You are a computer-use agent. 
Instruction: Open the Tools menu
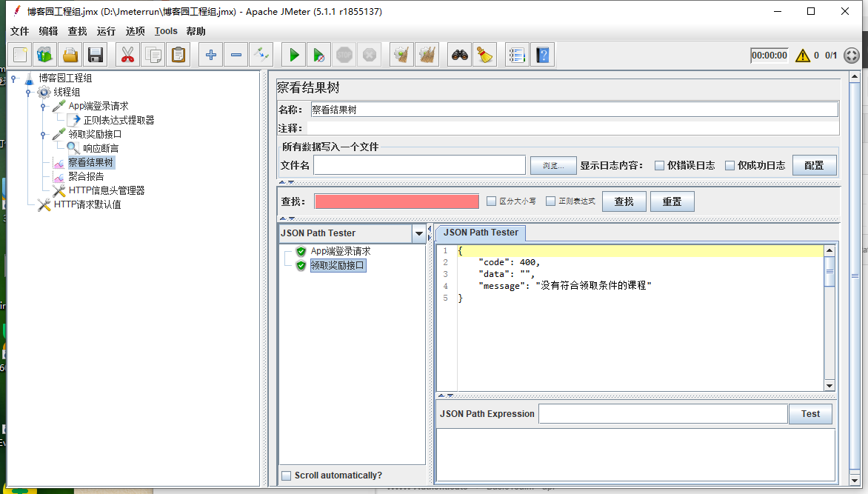click(x=165, y=31)
